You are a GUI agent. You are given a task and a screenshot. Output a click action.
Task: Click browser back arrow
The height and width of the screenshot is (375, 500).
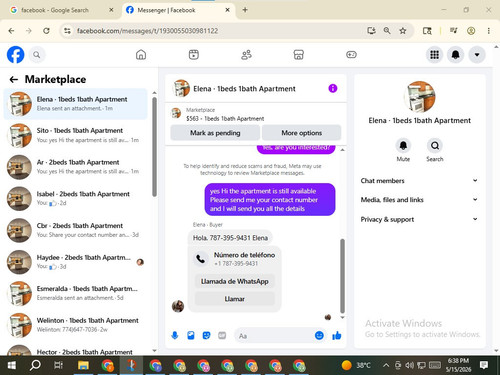(11, 31)
